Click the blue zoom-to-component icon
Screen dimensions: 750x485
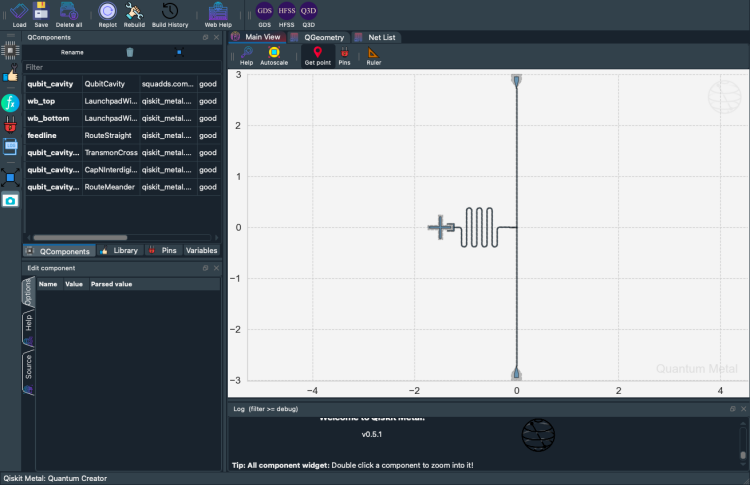click(x=179, y=52)
